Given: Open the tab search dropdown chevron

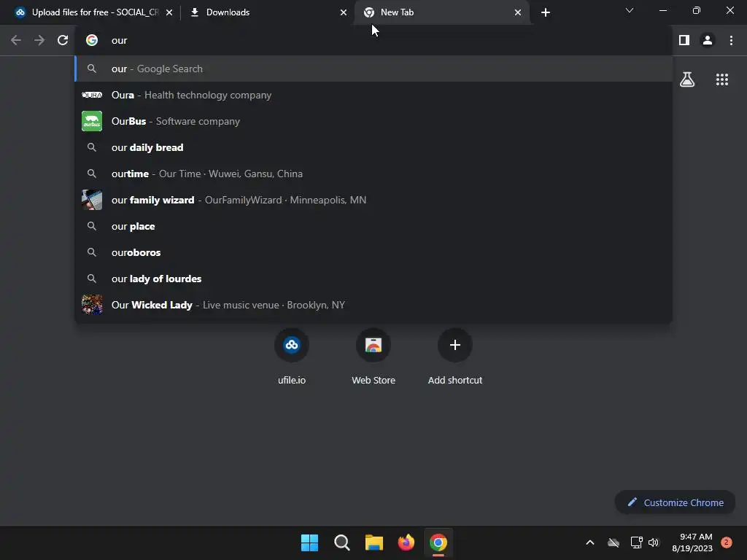Looking at the screenshot, I should [630, 10].
